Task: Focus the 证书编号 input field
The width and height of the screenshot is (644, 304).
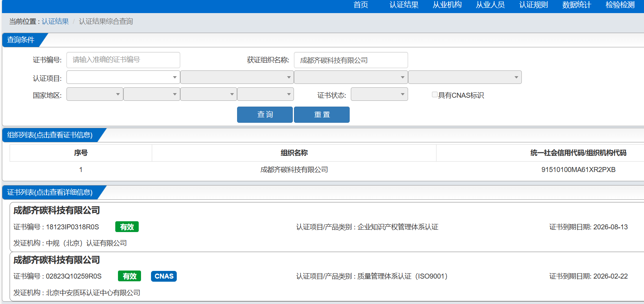Action: (123, 60)
